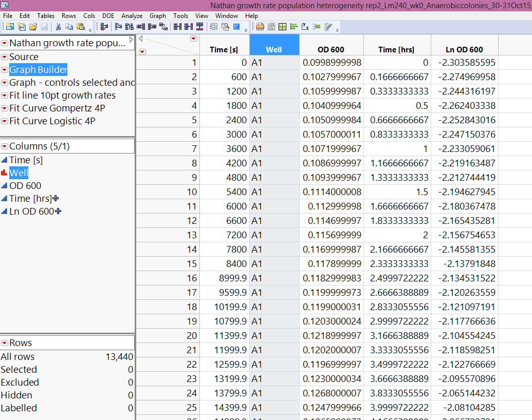Image resolution: width=532 pixels, height=420 pixels.
Task: Open a file with the folder toolbar icon
Action: 34,27
